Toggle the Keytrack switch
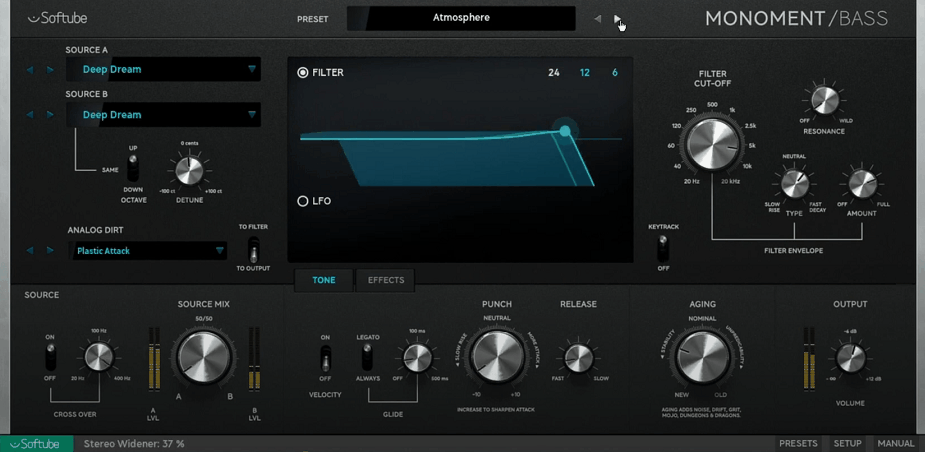The height and width of the screenshot is (452, 925). coord(663,248)
